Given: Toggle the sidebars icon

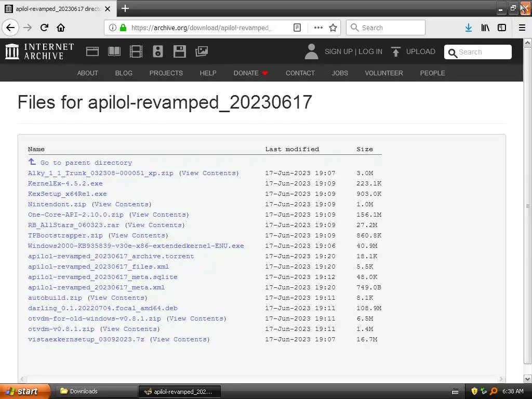Looking at the screenshot, I should [502, 28].
